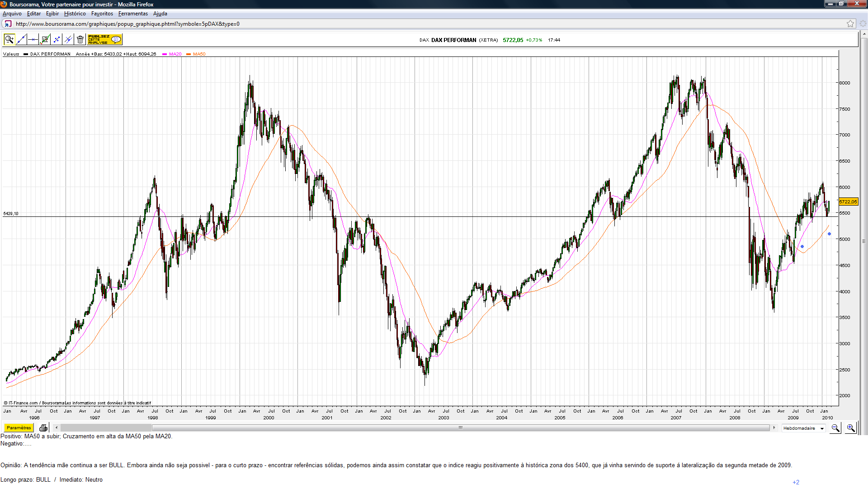This screenshot has width=868, height=488.
Task: Click the DAX PERFORMAN title in header
Action: (453, 40)
